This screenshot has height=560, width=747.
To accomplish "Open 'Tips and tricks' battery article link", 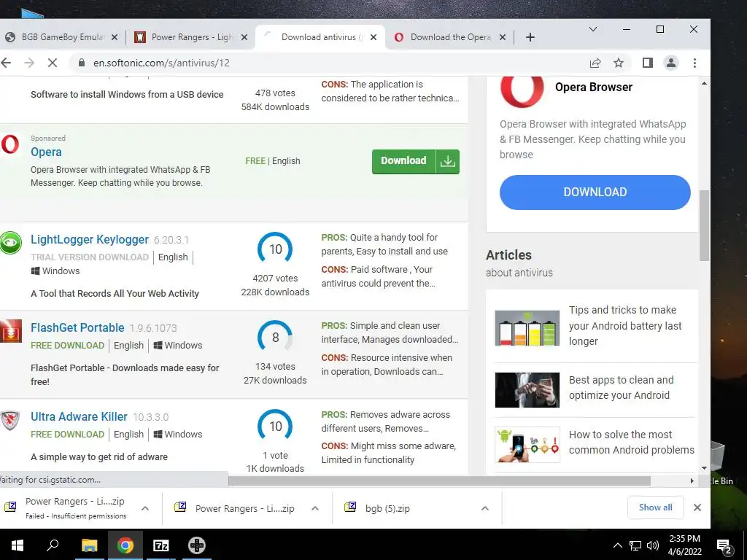I will pyautogui.click(x=625, y=326).
